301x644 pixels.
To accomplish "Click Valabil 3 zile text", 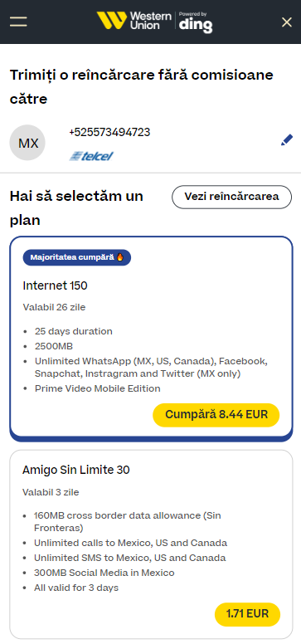I will (x=51, y=492).
